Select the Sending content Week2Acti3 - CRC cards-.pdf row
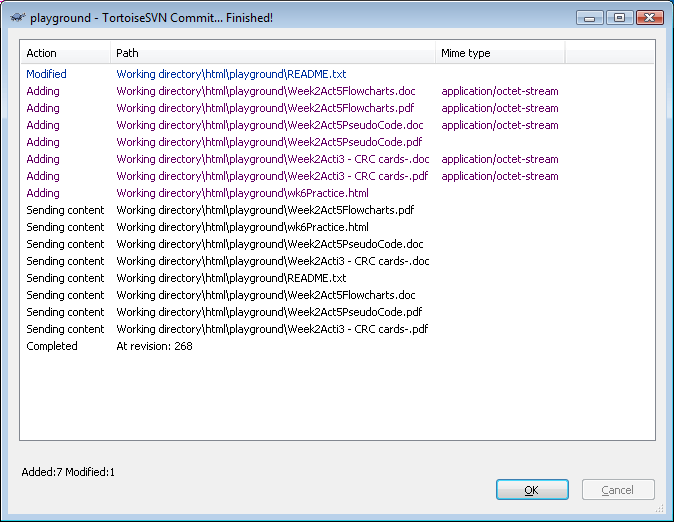 (x=272, y=329)
